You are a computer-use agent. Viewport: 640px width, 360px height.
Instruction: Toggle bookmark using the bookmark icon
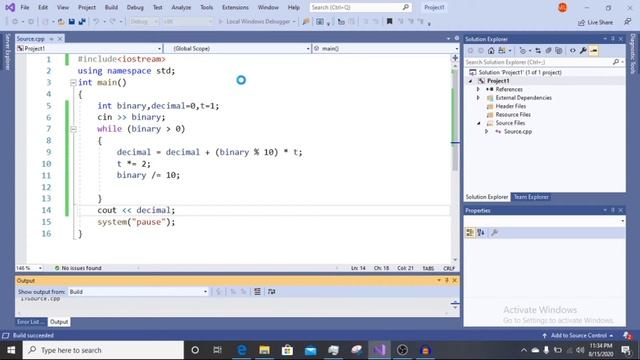pyautogui.click(x=389, y=22)
